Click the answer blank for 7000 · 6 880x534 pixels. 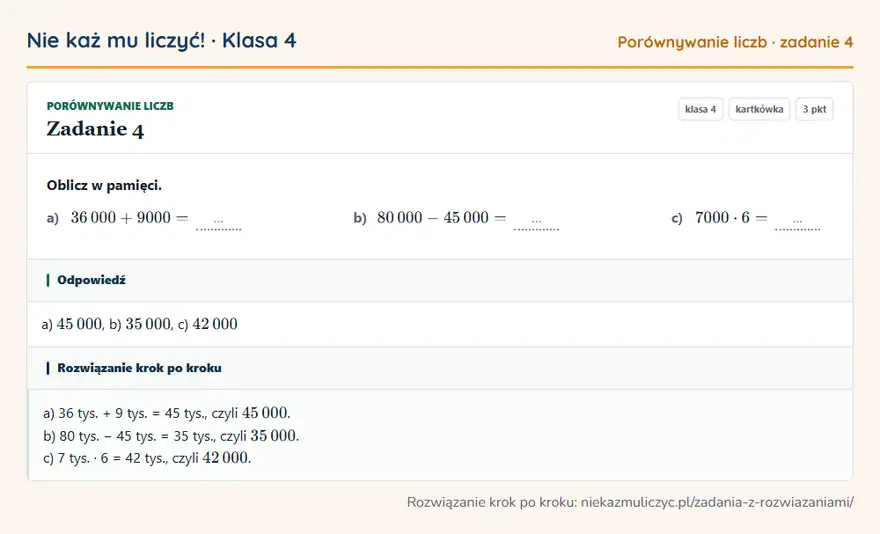798,222
